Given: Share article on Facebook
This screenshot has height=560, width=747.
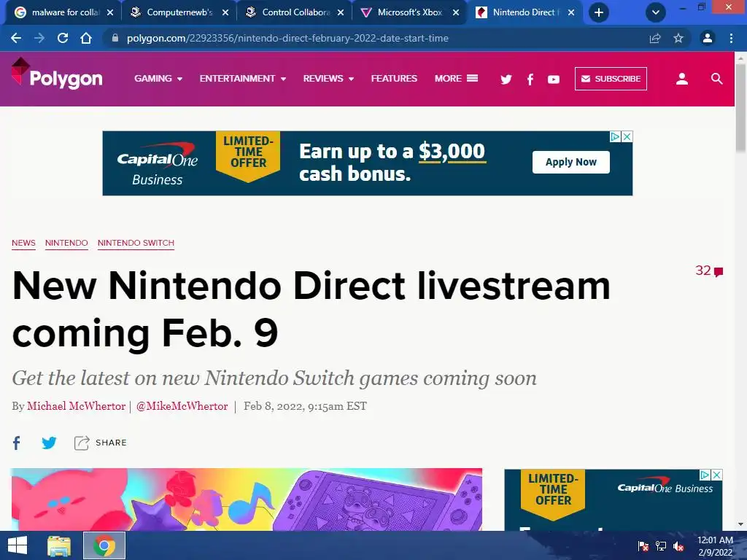Looking at the screenshot, I should [17, 443].
